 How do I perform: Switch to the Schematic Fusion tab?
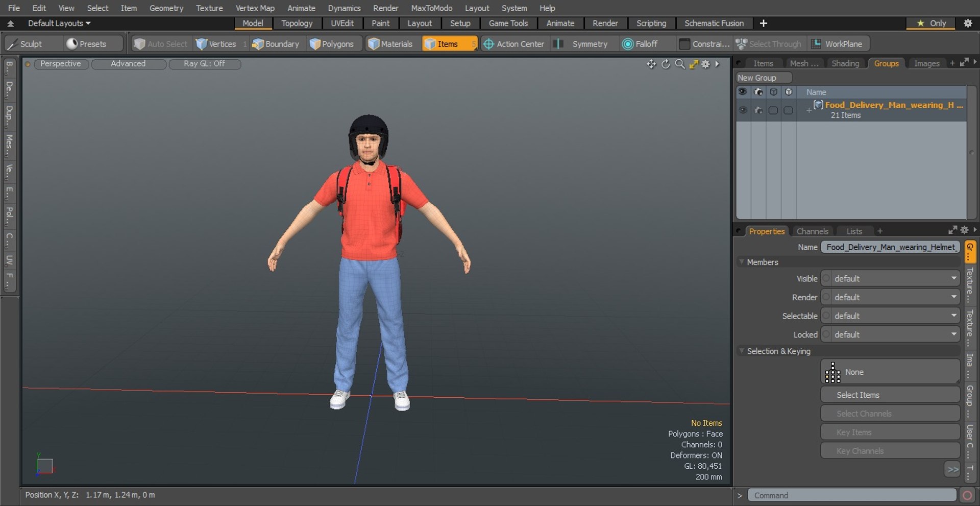714,23
